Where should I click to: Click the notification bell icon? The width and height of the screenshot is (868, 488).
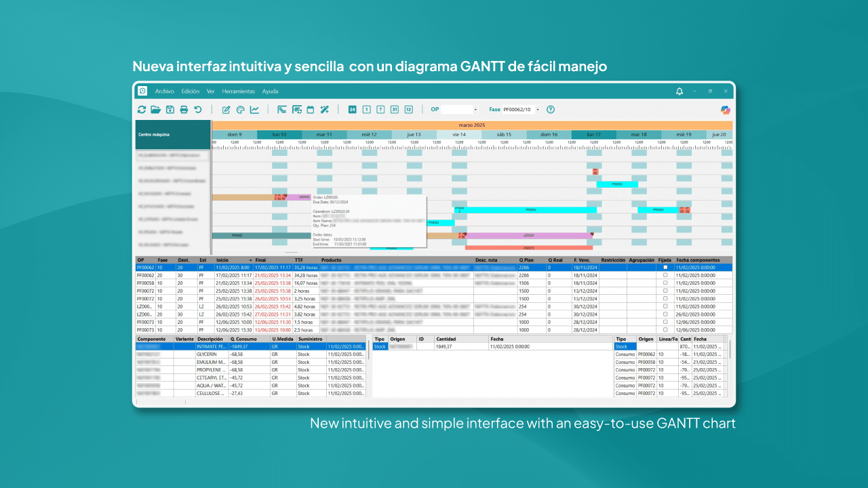(679, 91)
